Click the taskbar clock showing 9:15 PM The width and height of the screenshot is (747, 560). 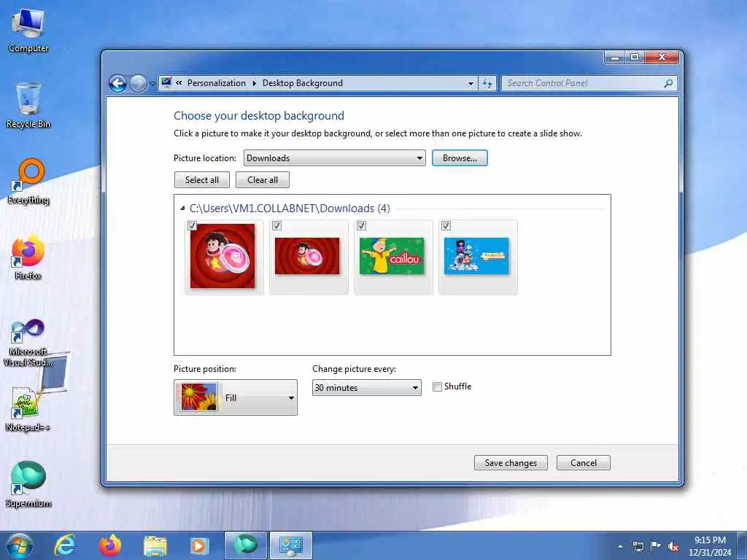[x=710, y=546]
